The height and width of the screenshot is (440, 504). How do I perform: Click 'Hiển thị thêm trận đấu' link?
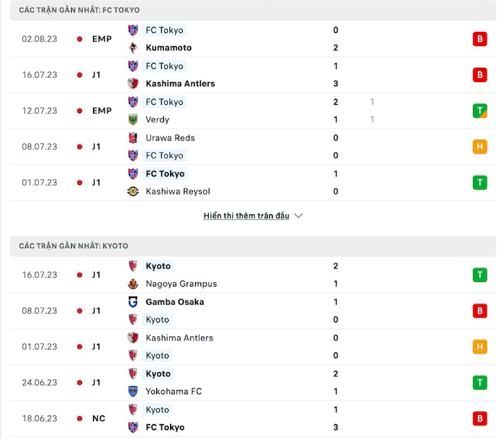click(246, 216)
